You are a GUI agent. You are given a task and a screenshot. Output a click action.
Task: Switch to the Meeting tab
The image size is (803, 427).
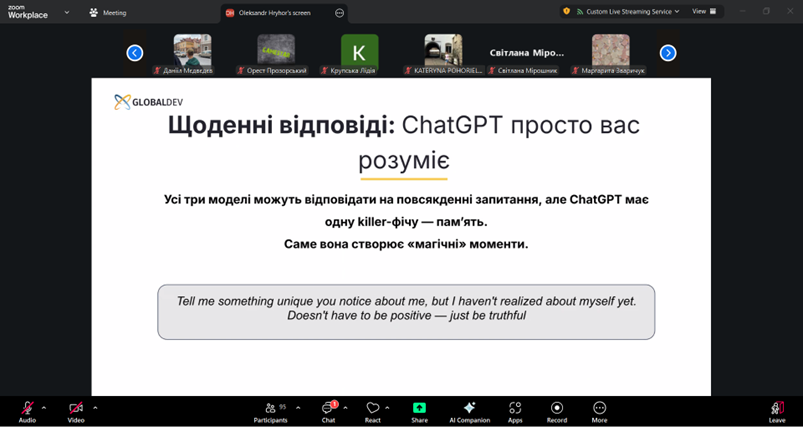coord(108,13)
